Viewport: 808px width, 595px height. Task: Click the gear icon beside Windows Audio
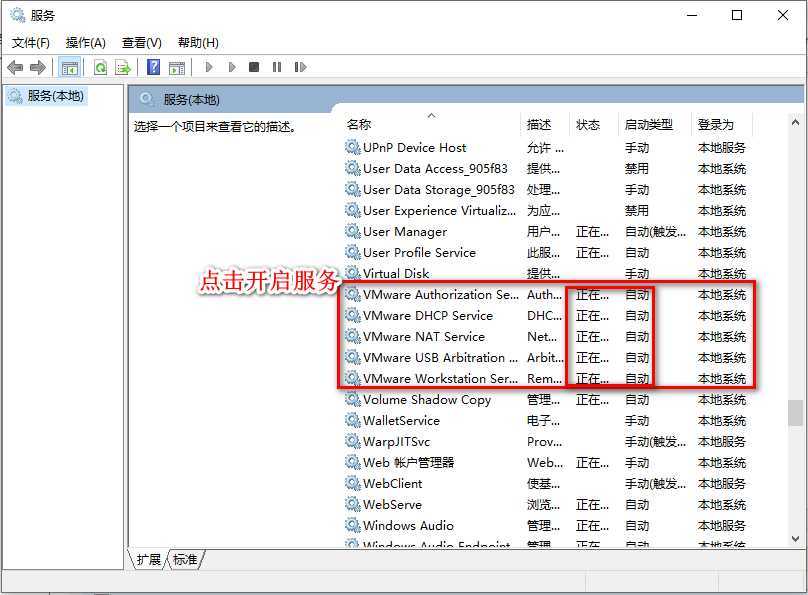[x=352, y=525]
